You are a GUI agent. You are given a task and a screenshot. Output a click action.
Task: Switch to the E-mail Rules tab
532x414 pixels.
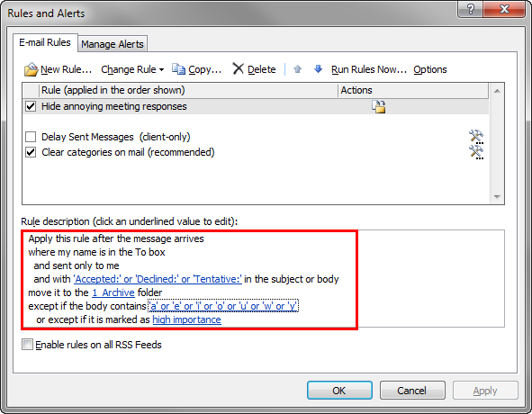point(45,42)
